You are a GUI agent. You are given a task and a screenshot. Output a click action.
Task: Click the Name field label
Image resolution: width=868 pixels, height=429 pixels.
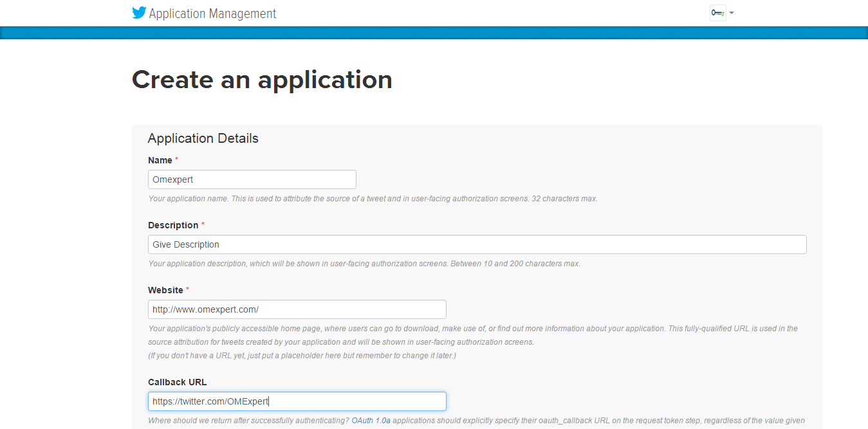click(160, 160)
